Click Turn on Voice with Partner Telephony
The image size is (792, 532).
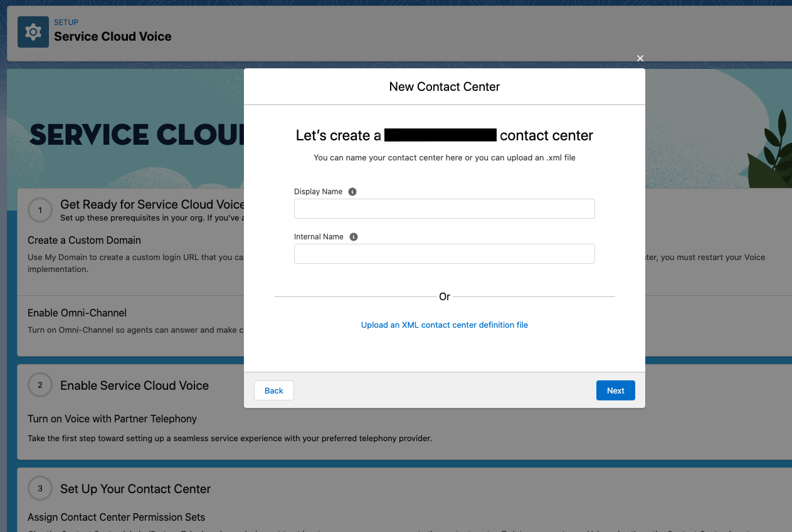point(112,419)
